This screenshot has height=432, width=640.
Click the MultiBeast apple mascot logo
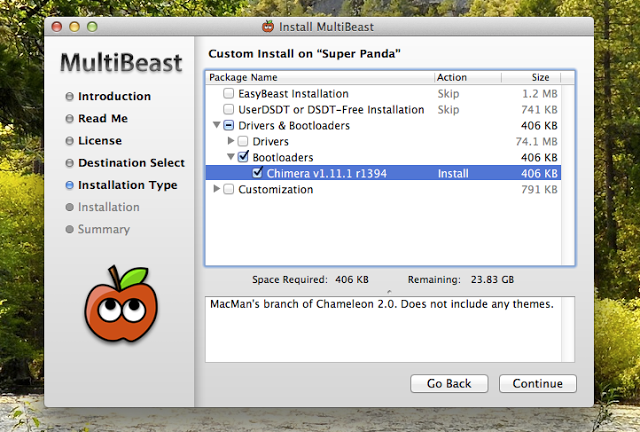coord(121,304)
